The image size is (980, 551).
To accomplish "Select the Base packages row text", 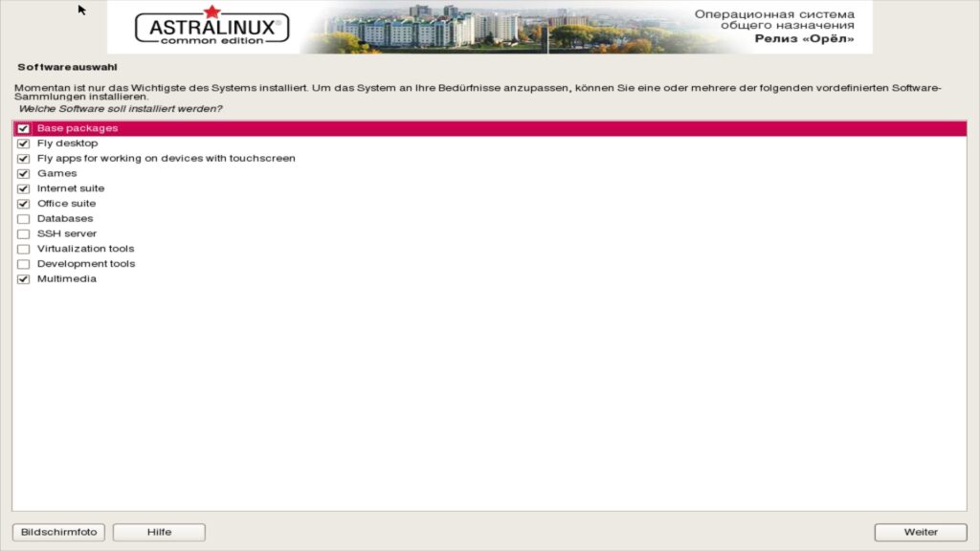I will coord(78,128).
